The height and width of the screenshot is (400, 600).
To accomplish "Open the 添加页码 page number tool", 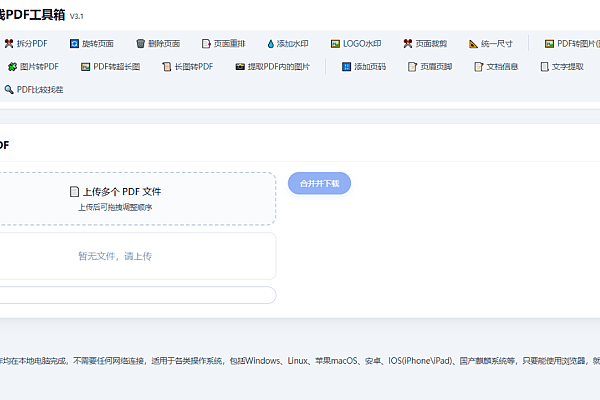I will pyautogui.click(x=364, y=67).
